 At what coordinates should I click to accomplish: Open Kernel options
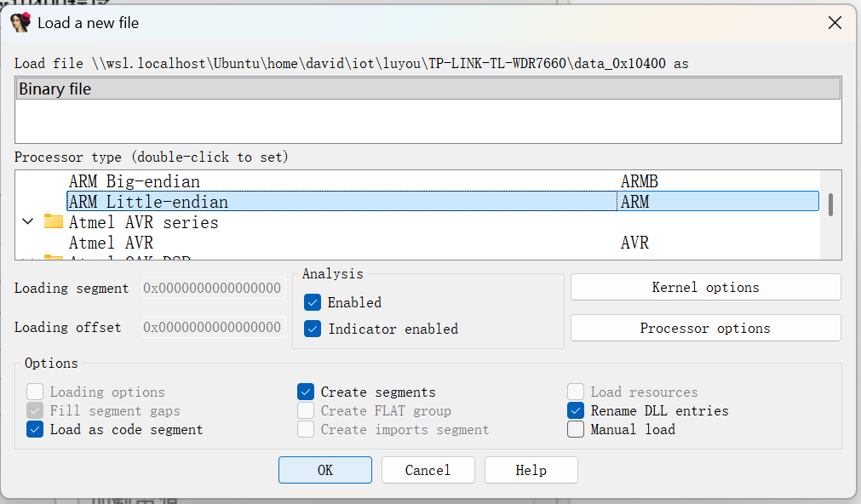[x=705, y=287]
